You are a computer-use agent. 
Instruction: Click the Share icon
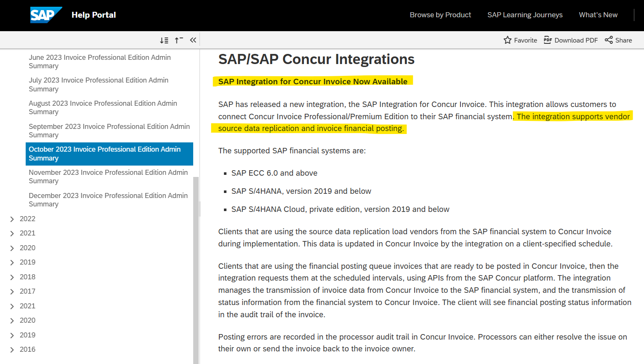[x=609, y=40]
